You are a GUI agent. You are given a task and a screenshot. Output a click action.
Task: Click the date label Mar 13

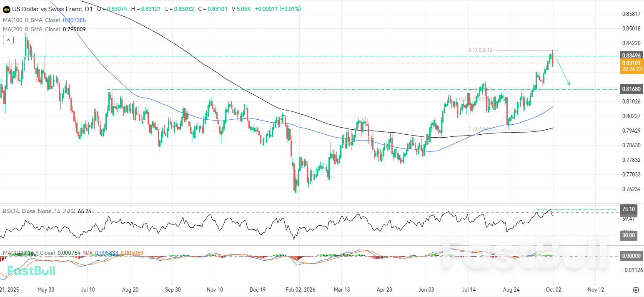coord(342,289)
